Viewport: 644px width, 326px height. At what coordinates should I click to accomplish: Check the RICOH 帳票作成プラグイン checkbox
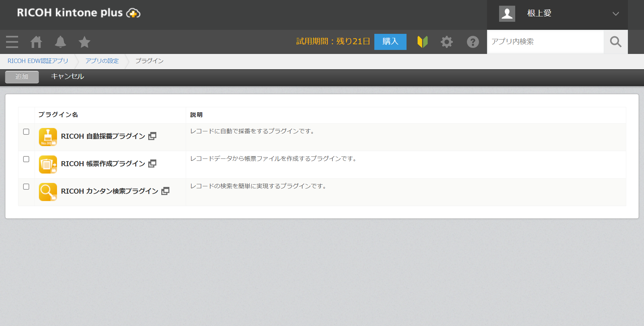26,159
